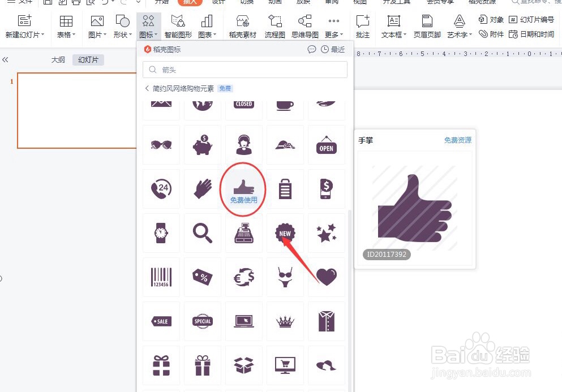Open the 插入 insert ribbon tab
Screen dimensions: 562x392
[x=190, y=2]
